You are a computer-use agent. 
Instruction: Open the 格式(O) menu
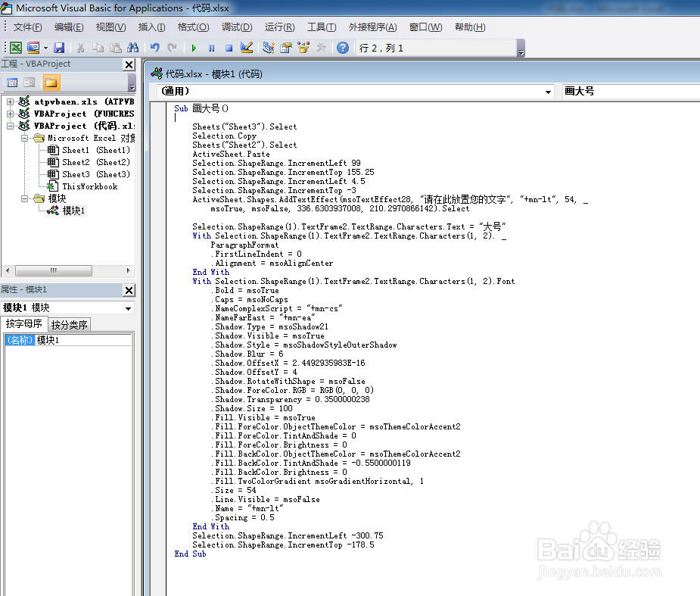pyautogui.click(x=193, y=27)
